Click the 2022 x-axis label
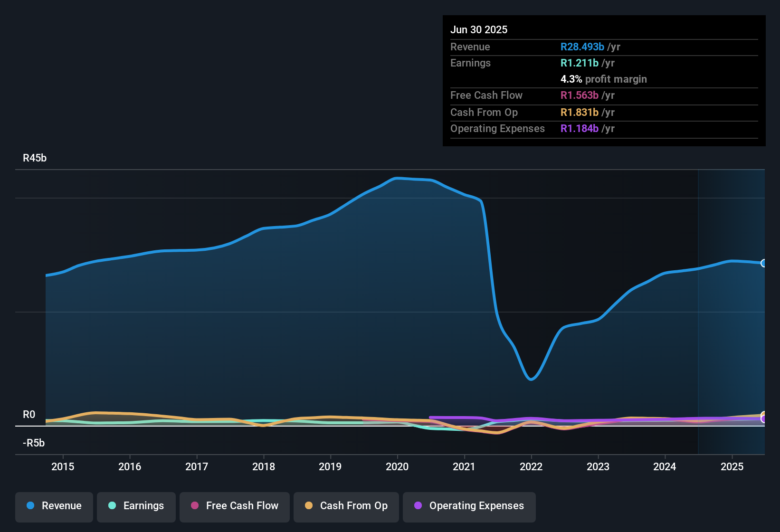The width and height of the screenshot is (780, 532). (x=531, y=467)
